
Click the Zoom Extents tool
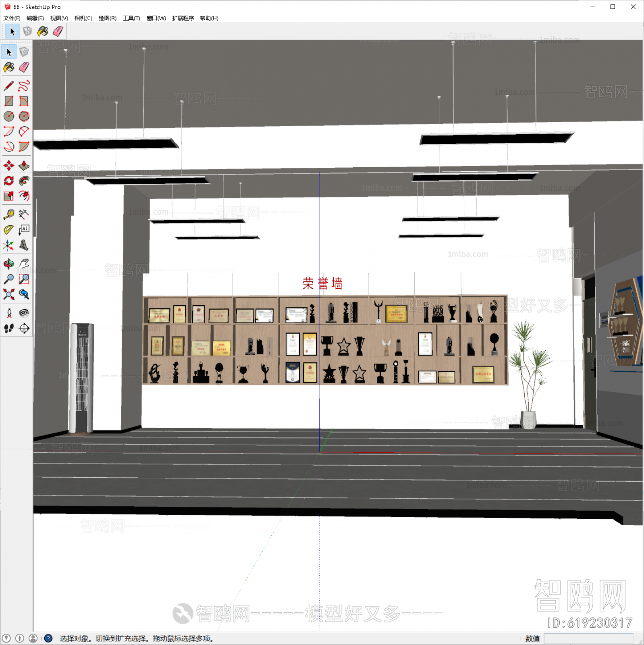[x=9, y=294]
